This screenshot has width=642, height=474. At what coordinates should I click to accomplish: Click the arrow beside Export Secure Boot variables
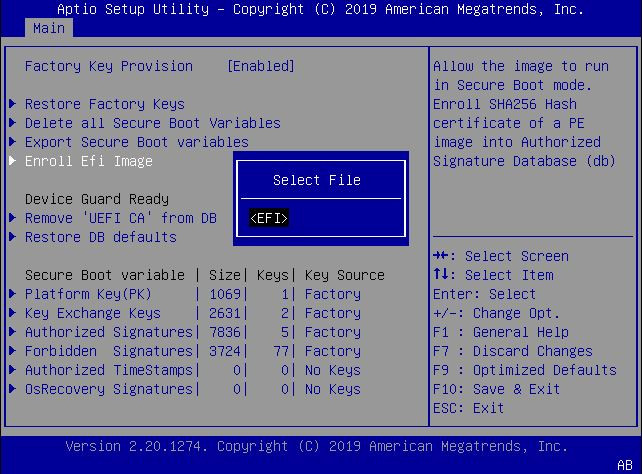coord(13,142)
